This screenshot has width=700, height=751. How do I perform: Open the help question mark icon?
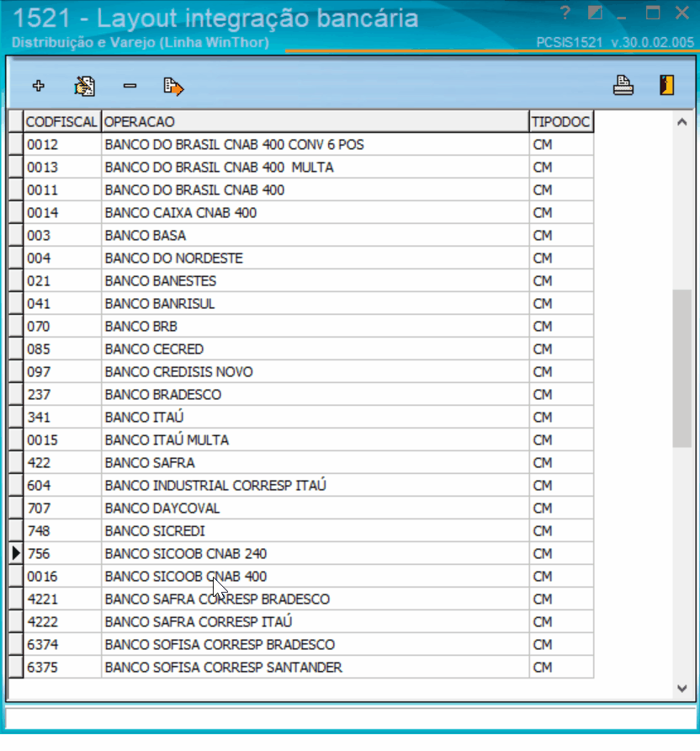click(565, 13)
